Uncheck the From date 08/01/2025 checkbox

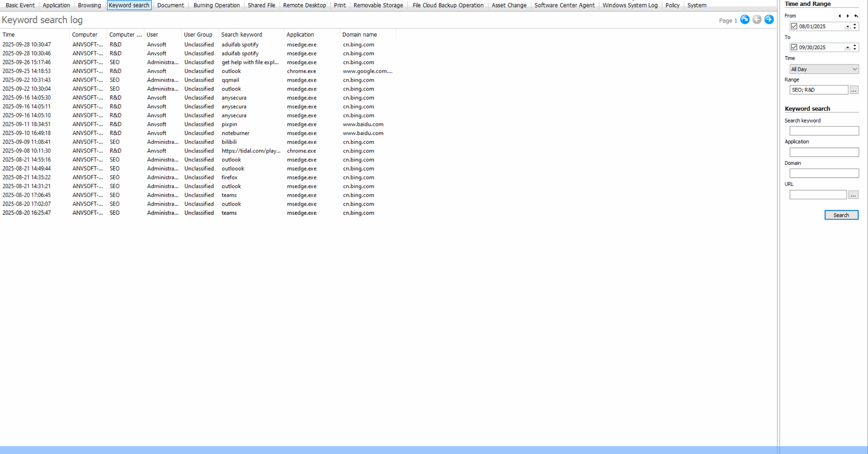coord(794,26)
